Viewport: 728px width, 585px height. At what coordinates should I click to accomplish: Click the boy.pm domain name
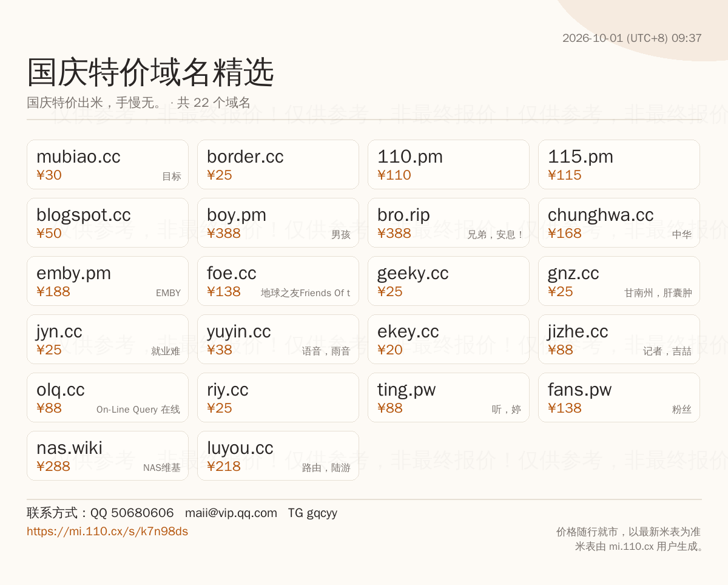(237, 215)
